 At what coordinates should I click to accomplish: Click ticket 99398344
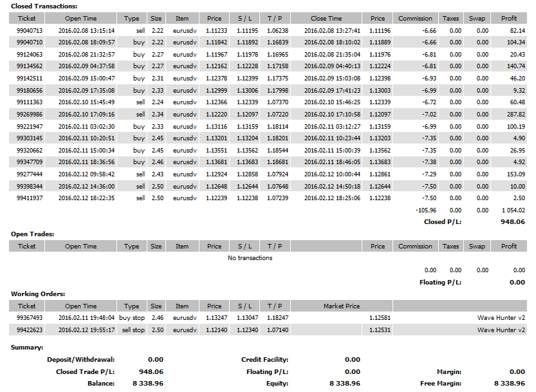[30, 186]
